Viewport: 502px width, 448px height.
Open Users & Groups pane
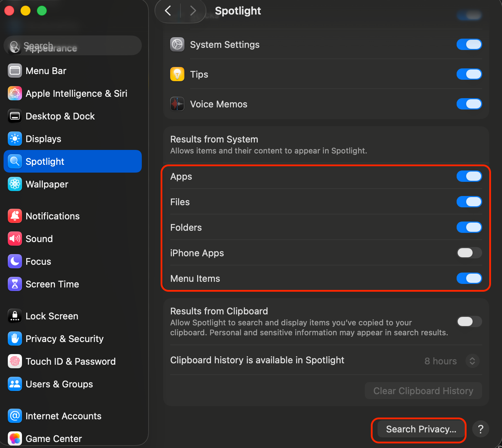59,384
